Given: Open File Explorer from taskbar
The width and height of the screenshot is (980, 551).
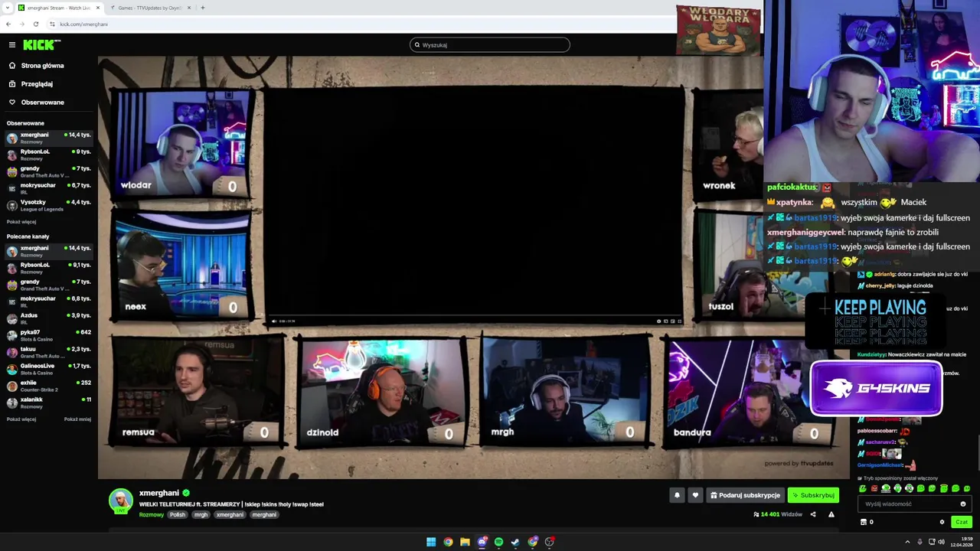Looking at the screenshot, I should coord(465,542).
